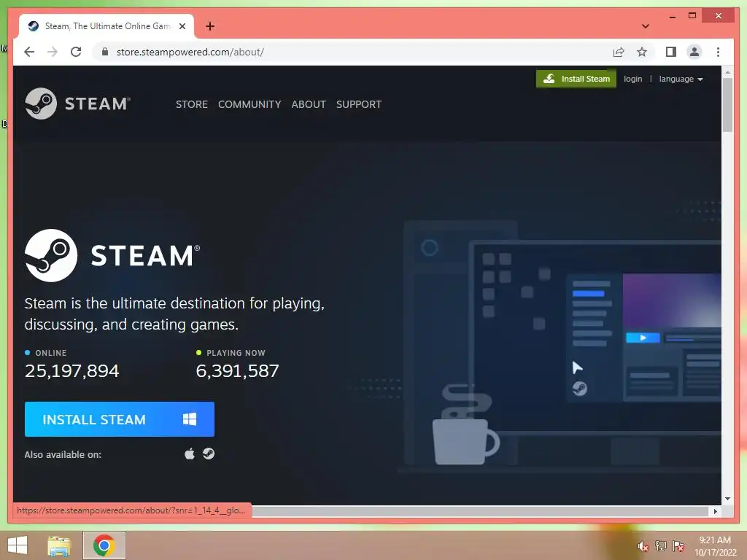Click the Windows logo on Install Steam
Image resolution: width=747 pixels, height=560 pixels.
pos(190,419)
